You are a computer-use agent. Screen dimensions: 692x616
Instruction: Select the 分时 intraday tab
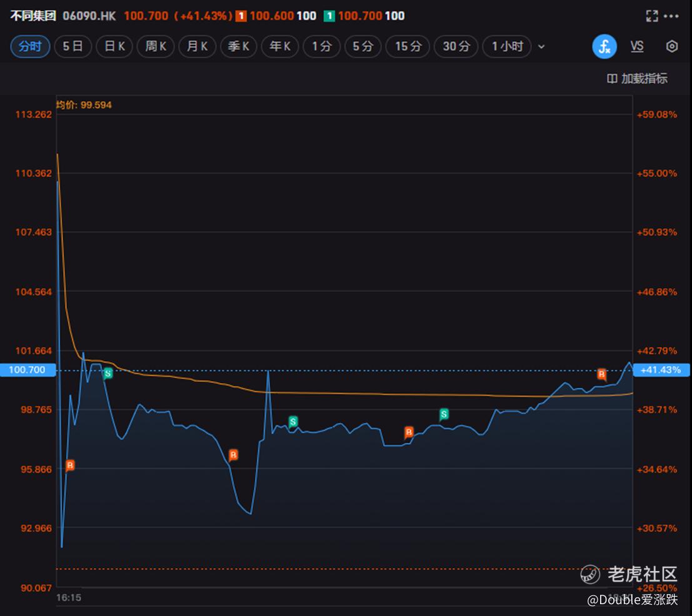(x=30, y=47)
